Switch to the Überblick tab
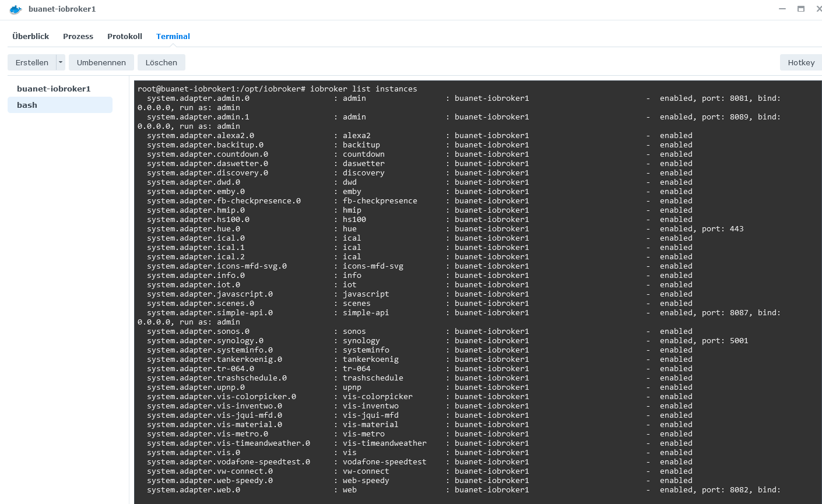The image size is (822, 504). tap(31, 36)
